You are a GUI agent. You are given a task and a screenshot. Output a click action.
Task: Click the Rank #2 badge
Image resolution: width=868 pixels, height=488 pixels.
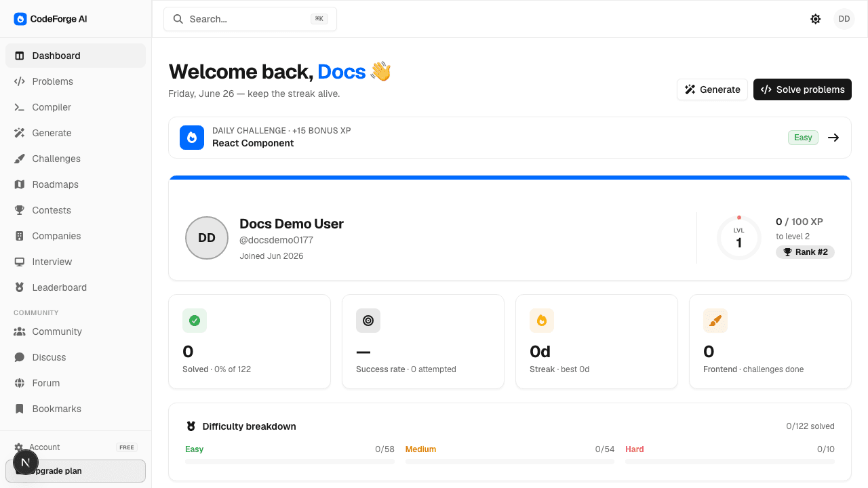pos(806,252)
